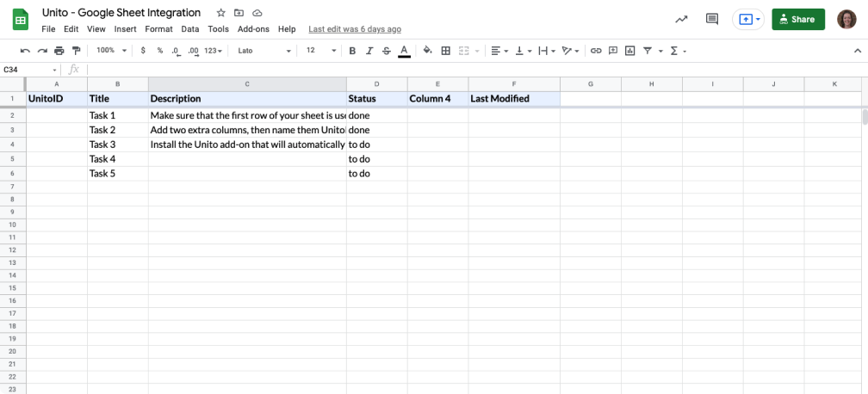868x394 pixels.
Task: Insert a chart
Action: point(630,51)
